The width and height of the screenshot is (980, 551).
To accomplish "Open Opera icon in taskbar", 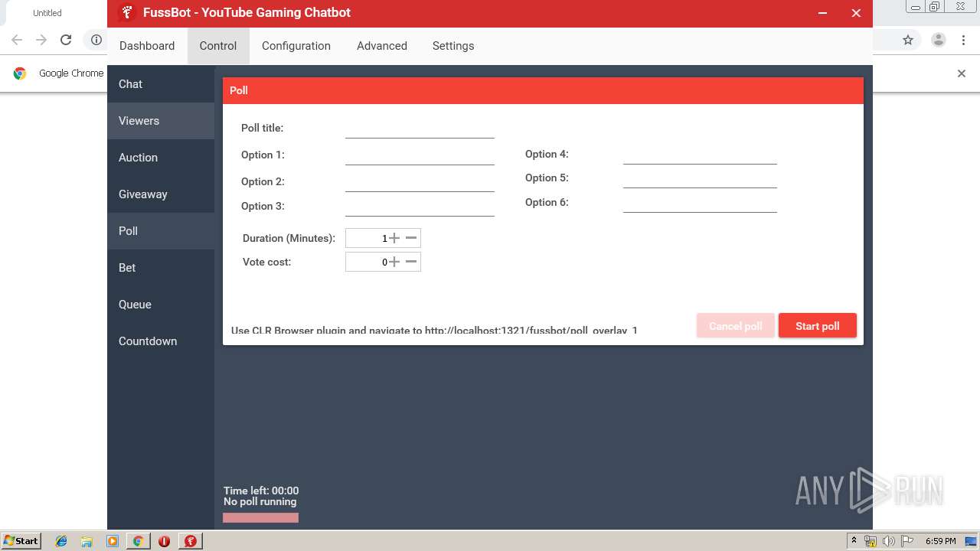I will (164, 541).
